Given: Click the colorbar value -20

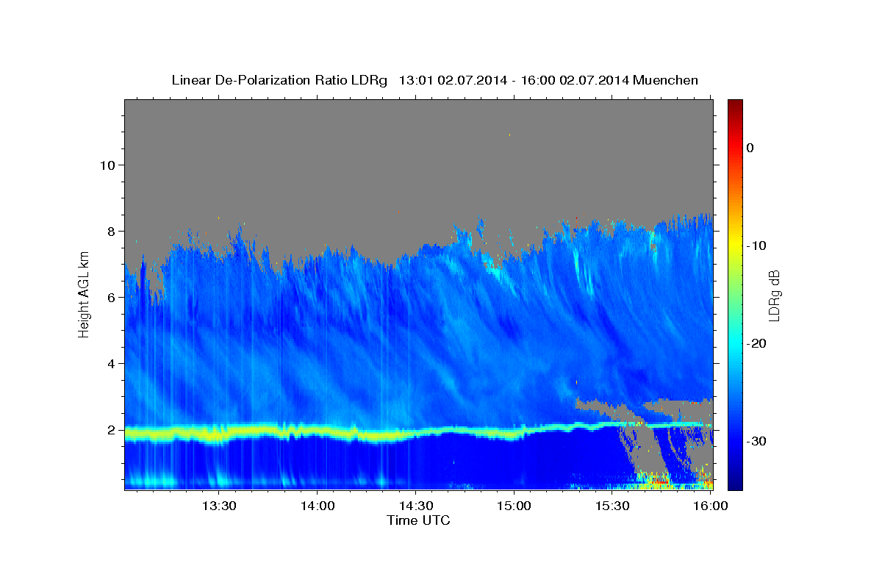Looking at the screenshot, I should tap(756, 343).
